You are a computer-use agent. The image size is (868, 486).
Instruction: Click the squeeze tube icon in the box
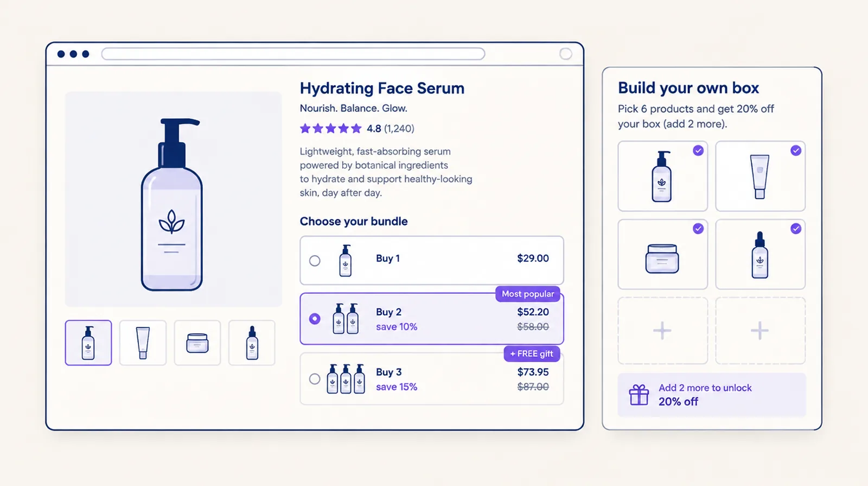coord(759,176)
